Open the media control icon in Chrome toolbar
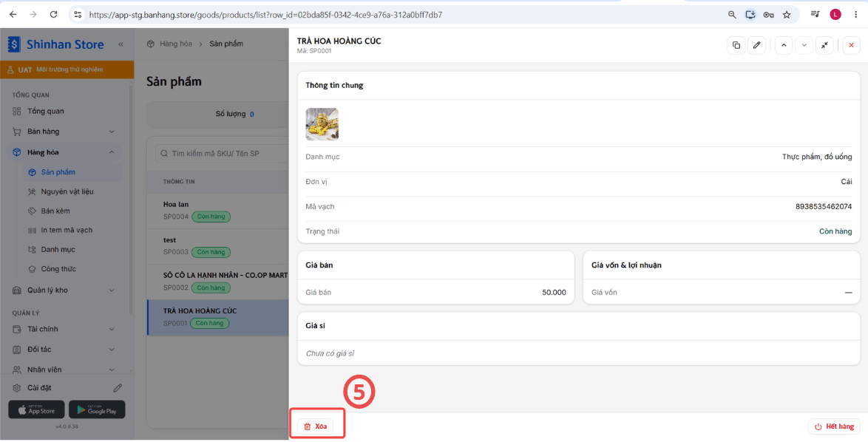Viewport: 868px width, 442px height. pyautogui.click(x=815, y=15)
